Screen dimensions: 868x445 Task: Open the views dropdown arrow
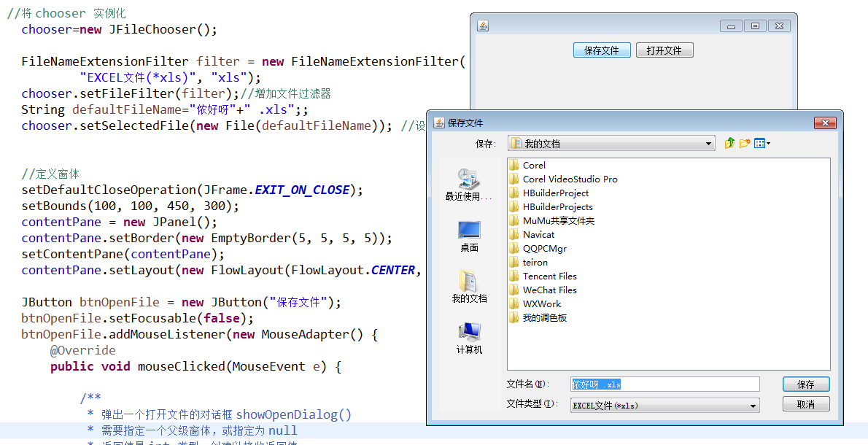[768, 144]
